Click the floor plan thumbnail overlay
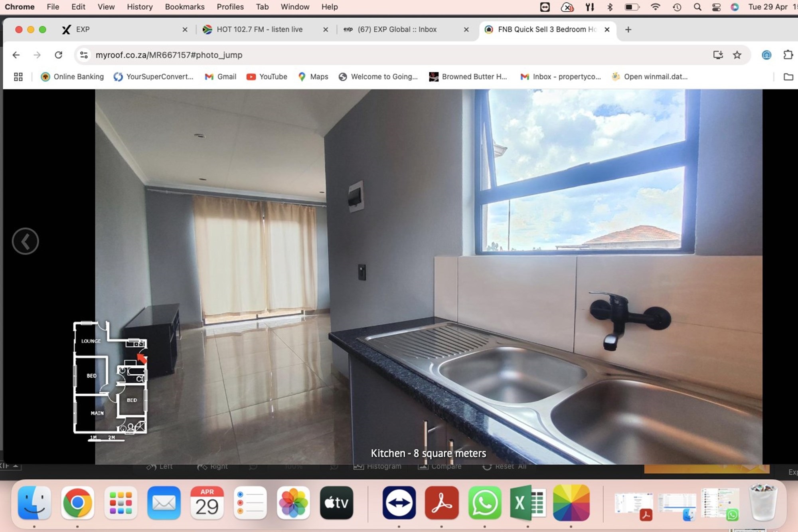This screenshot has width=798, height=532. pos(110,378)
